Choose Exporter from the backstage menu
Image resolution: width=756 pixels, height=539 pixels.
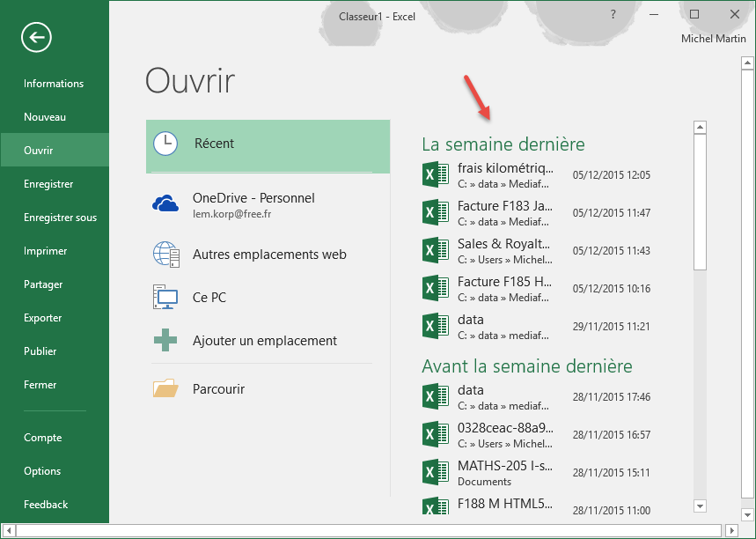43,318
